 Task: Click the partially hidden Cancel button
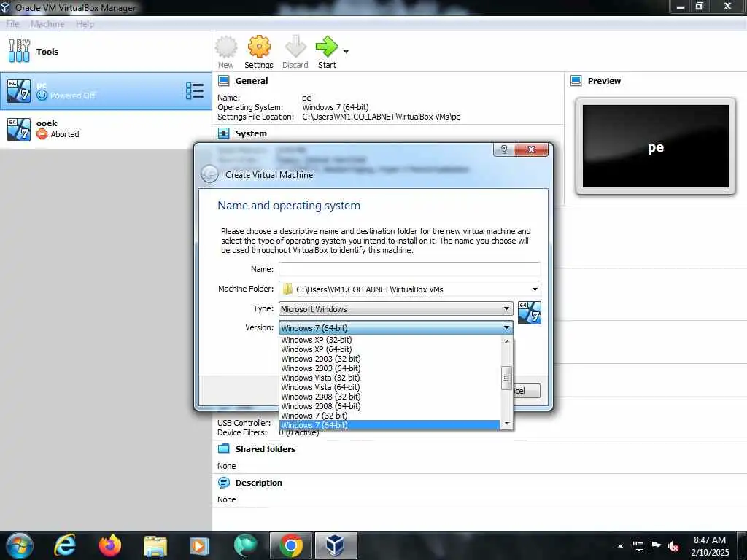tap(527, 391)
